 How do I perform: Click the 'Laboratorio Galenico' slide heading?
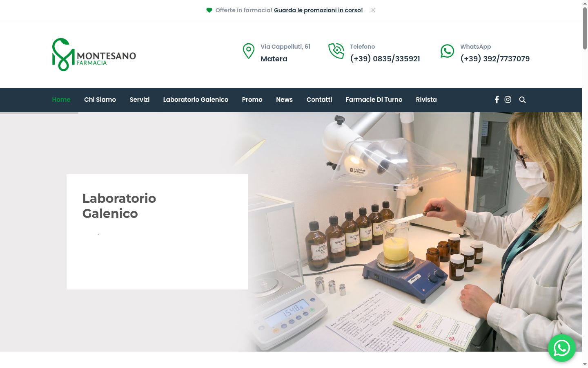click(119, 206)
